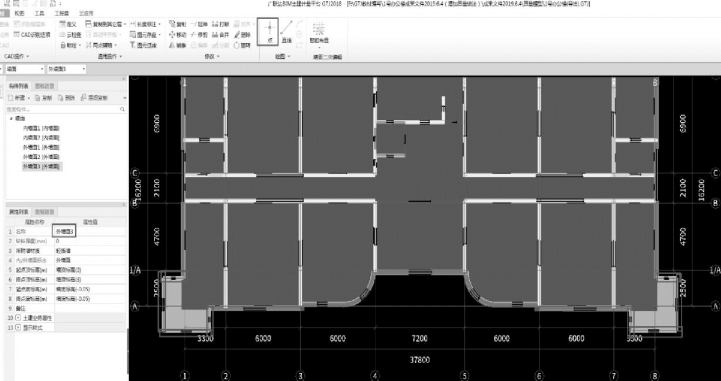Select 内墙面1 in the component tree
This screenshot has width=721, height=381.
(x=41, y=128)
